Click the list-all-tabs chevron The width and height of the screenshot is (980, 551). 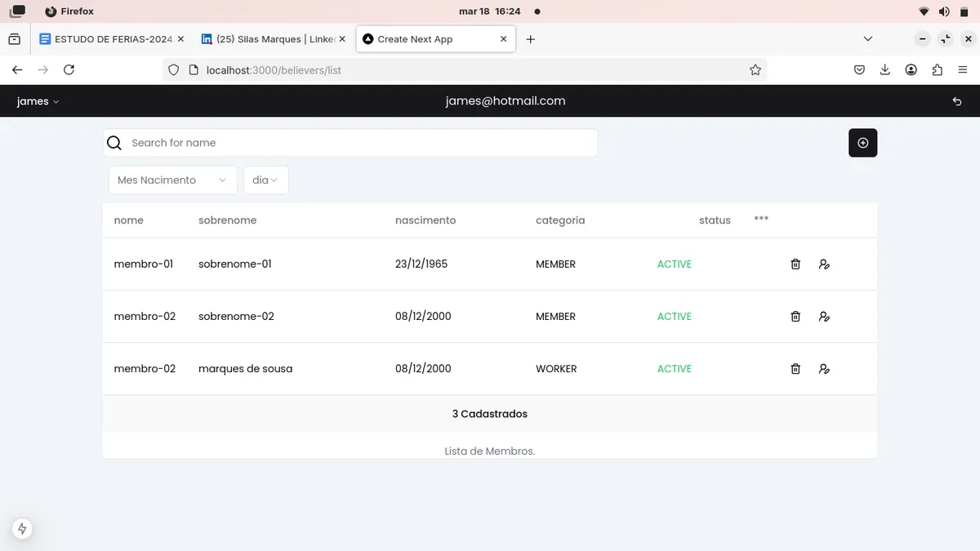(868, 38)
